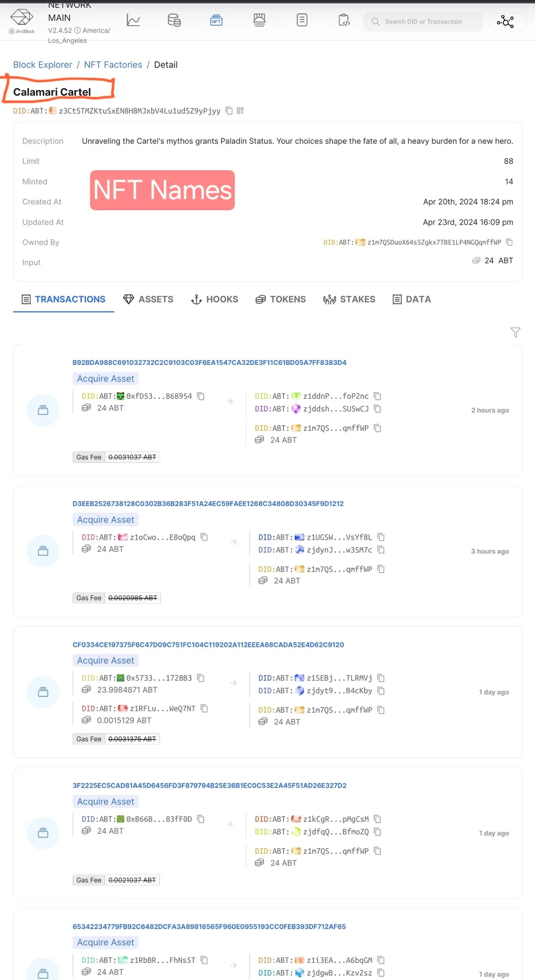Copy the Owned By DID address

click(x=509, y=243)
